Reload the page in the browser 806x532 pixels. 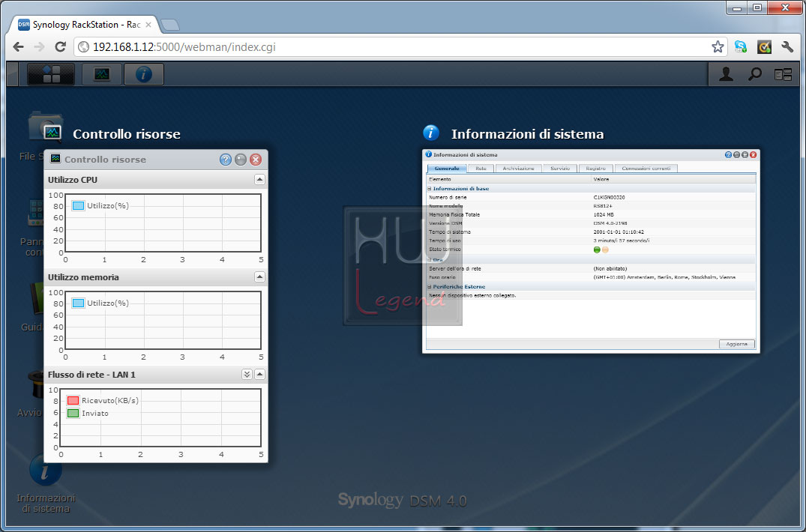click(x=60, y=47)
